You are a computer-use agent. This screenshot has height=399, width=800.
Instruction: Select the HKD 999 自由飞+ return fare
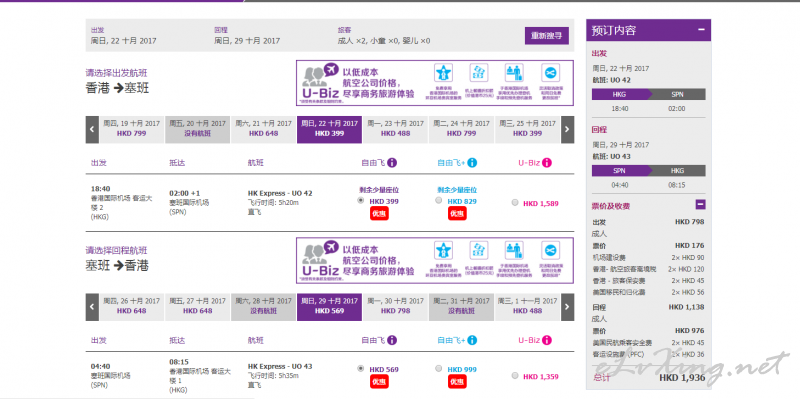[x=439, y=368]
